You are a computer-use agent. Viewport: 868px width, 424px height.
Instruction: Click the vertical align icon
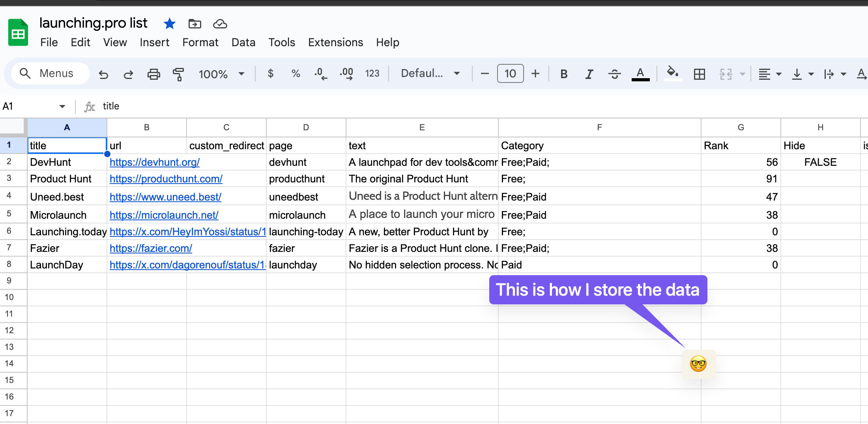(x=797, y=74)
